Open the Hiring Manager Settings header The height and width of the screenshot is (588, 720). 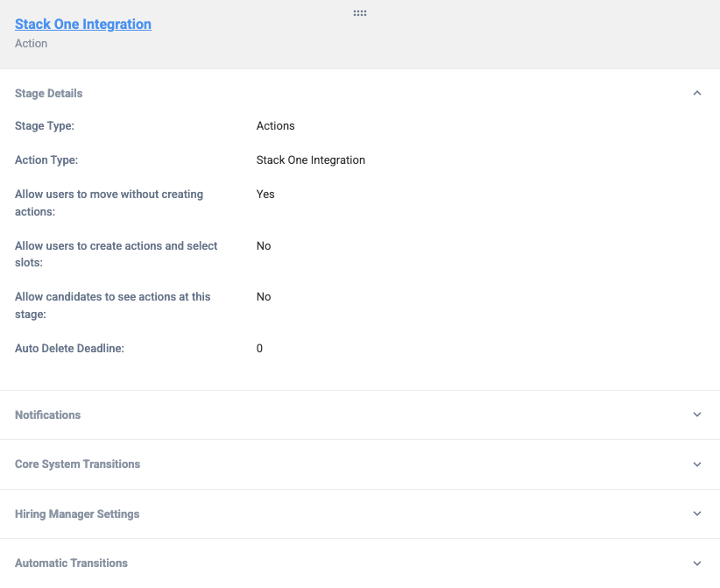tap(77, 514)
